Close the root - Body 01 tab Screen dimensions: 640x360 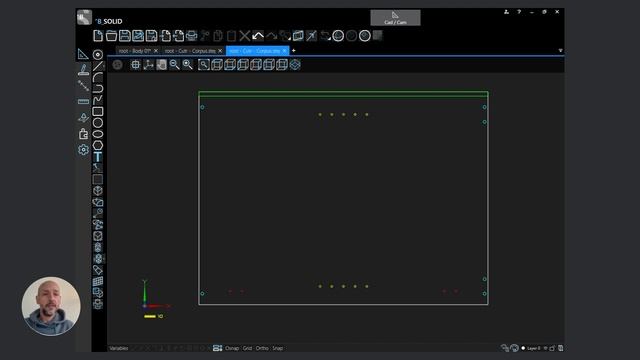(156, 51)
